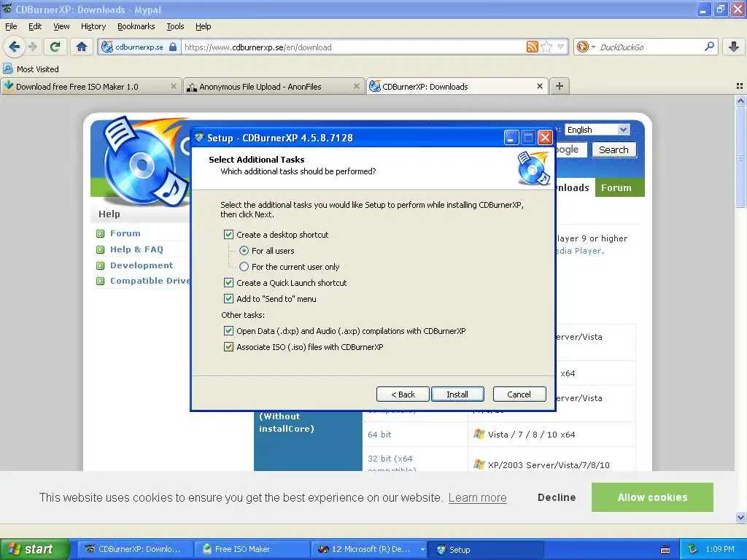Click the keyboard icon in the taskbar
Screen dimensions: 747x560
665,550
